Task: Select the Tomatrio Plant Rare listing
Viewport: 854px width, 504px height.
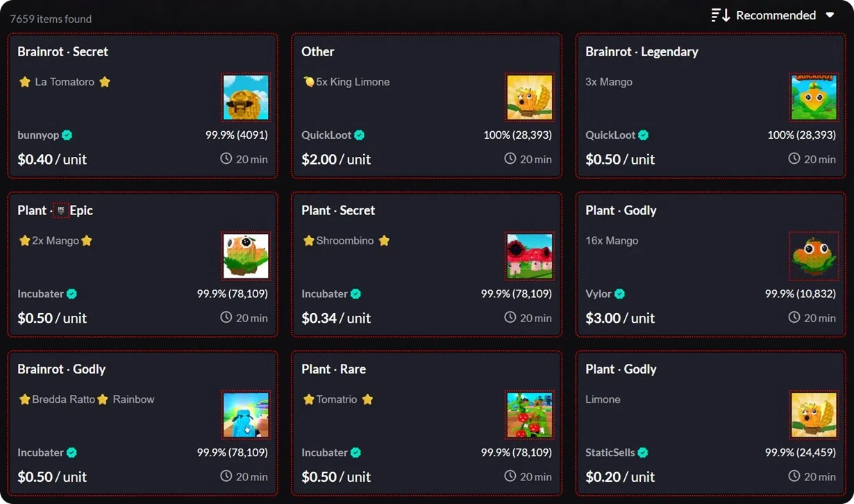Action: click(426, 422)
